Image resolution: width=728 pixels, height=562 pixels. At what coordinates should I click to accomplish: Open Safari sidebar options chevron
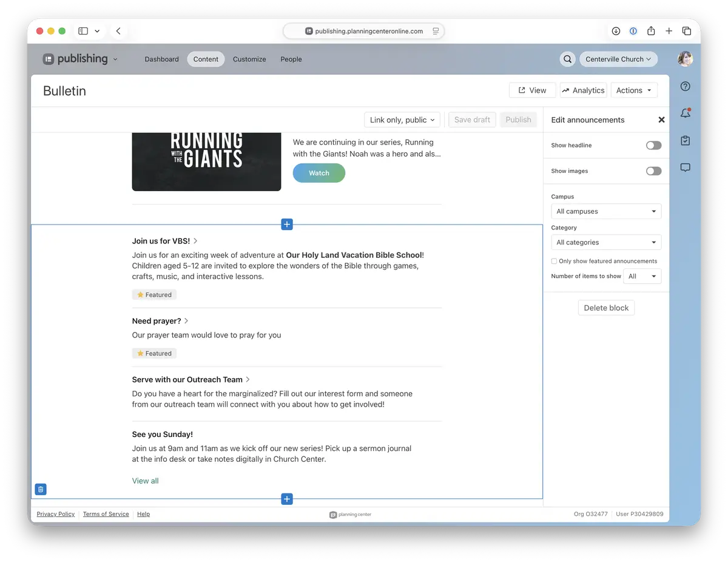[x=97, y=31]
